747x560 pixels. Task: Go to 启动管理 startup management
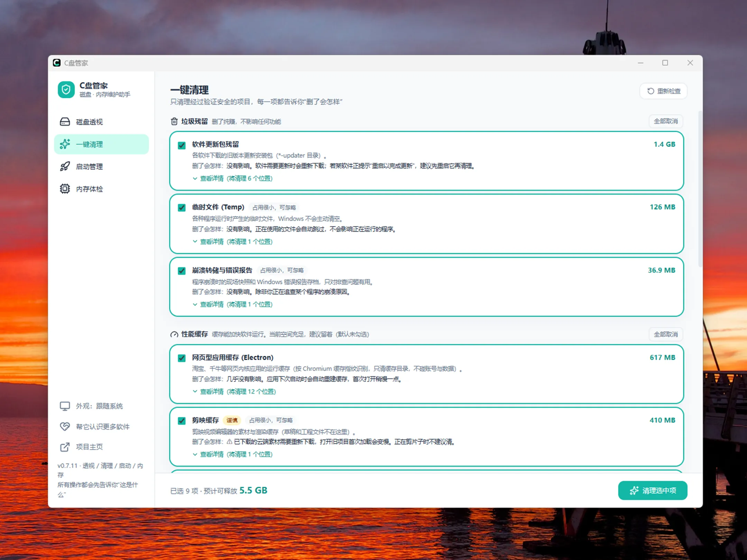point(101,167)
